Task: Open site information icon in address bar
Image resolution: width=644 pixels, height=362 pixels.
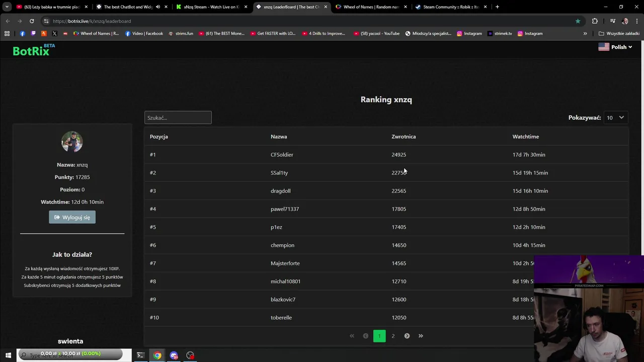Action: pyautogui.click(x=46, y=21)
